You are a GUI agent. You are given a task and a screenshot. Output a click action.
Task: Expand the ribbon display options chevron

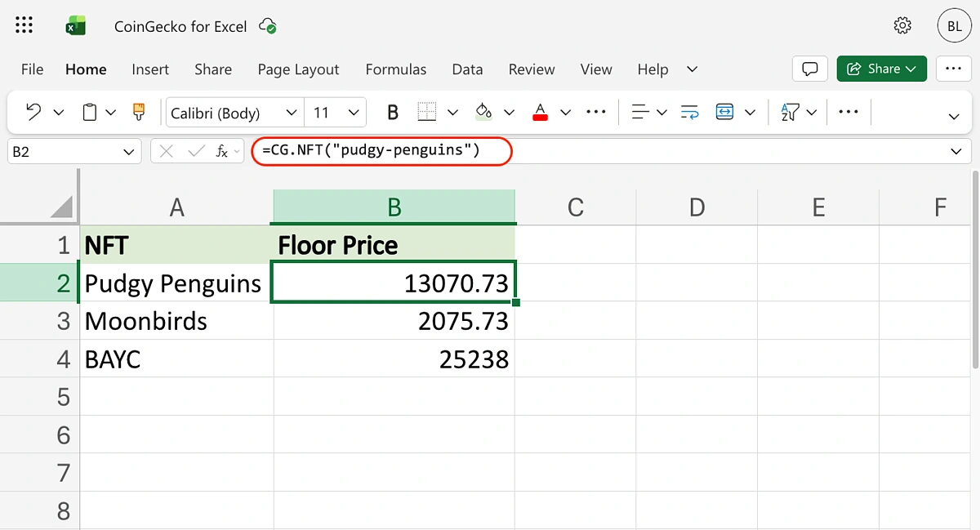954,117
